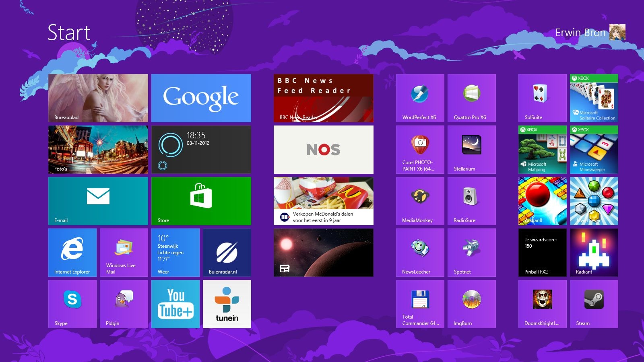The image size is (644, 362).
Task: Launch NewsLeecher
Action: click(420, 253)
